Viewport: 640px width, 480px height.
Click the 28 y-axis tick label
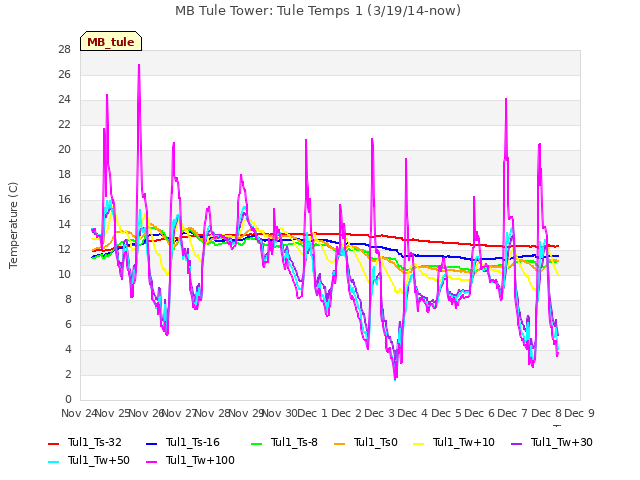pyautogui.click(x=64, y=49)
